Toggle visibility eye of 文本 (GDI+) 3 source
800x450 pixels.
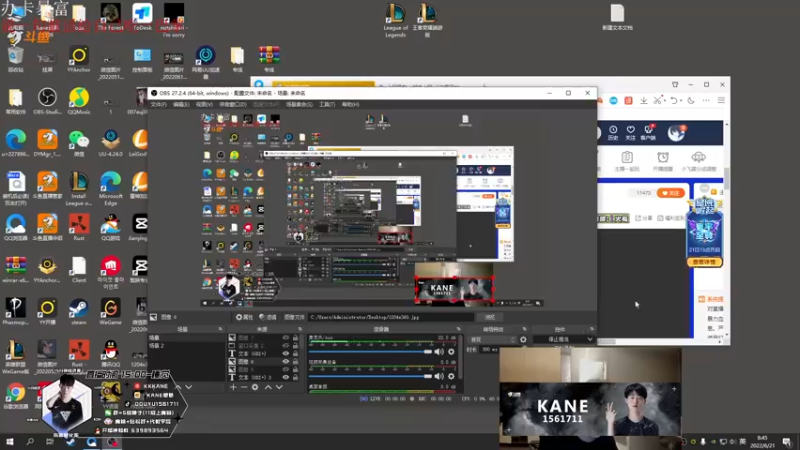[286, 377]
